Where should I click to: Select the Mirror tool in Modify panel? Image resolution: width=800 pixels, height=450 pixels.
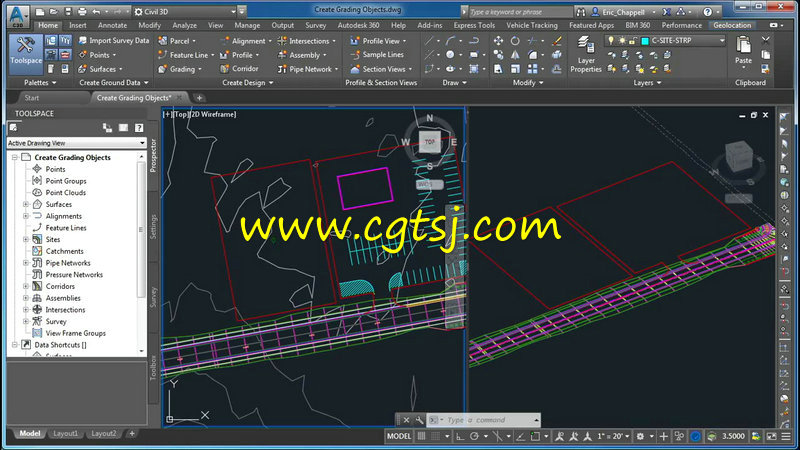coord(515,55)
